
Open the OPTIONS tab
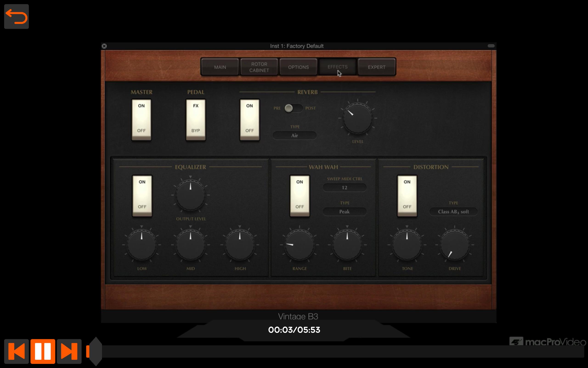pos(298,67)
